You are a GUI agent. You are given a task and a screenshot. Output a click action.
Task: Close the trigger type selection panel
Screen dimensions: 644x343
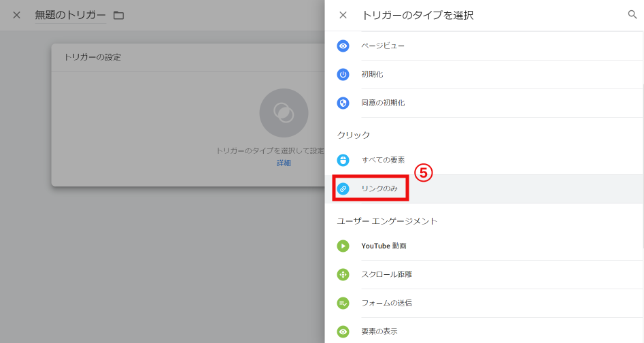tap(343, 15)
